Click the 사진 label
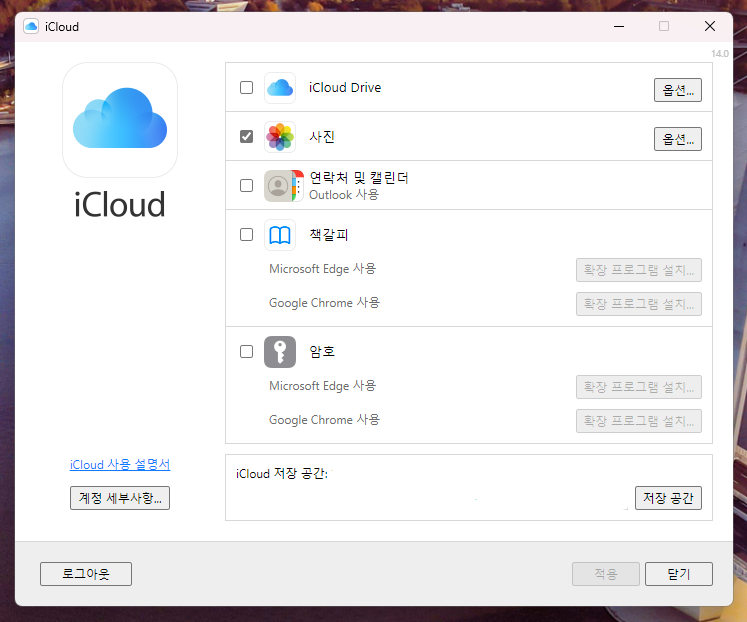The image size is (747, 622). 322,137
